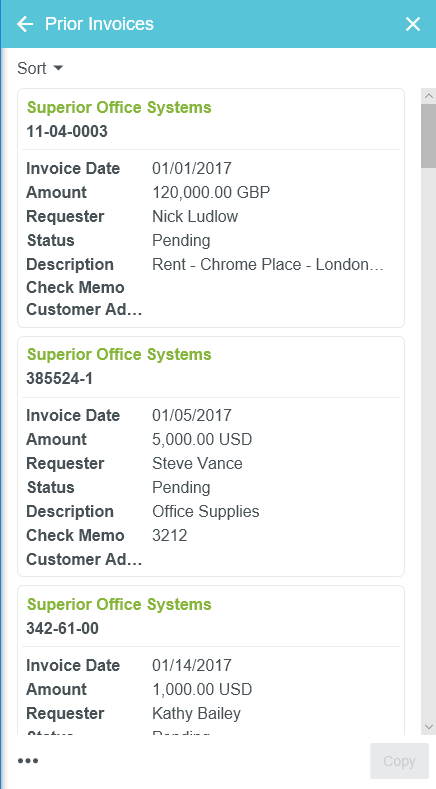
Task: Select invoice number 342-61-00
Action: 62,628
